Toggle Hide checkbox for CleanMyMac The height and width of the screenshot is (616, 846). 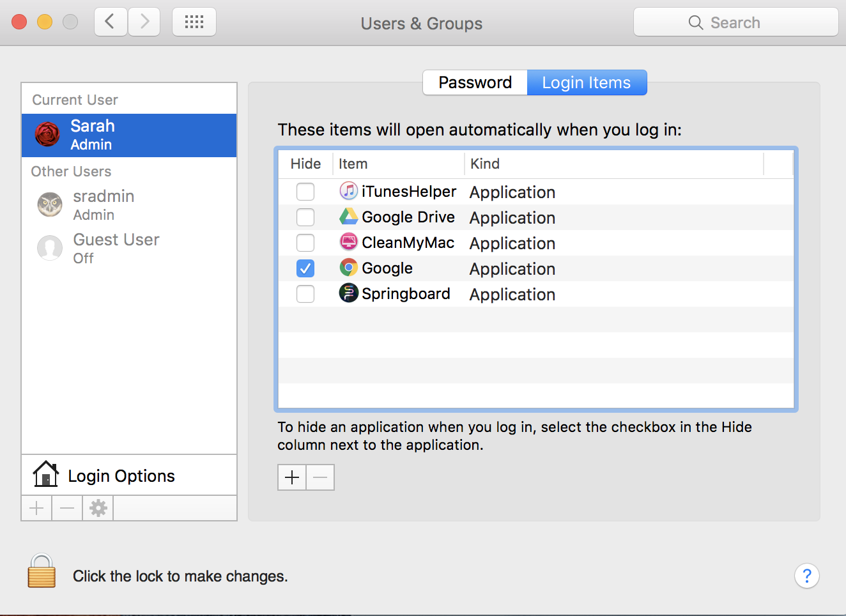coord(305,243)
